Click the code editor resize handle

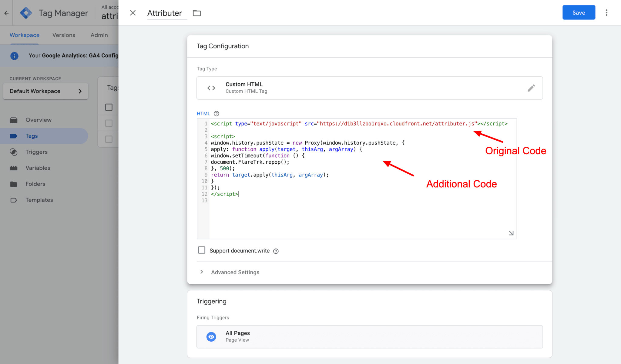click(511, 233)
